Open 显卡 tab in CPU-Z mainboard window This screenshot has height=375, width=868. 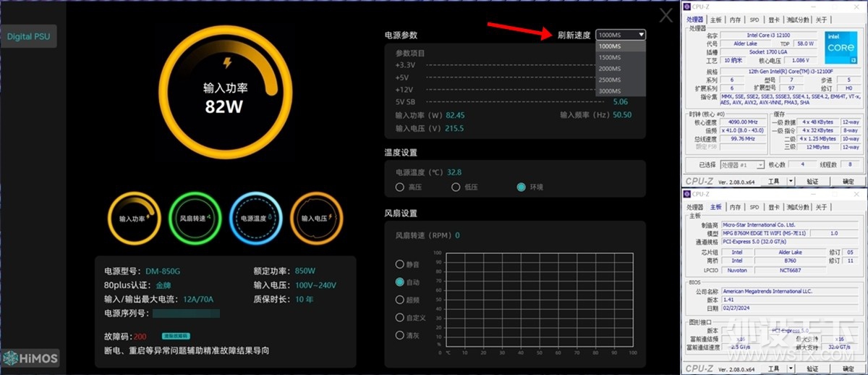pos(774,207)
